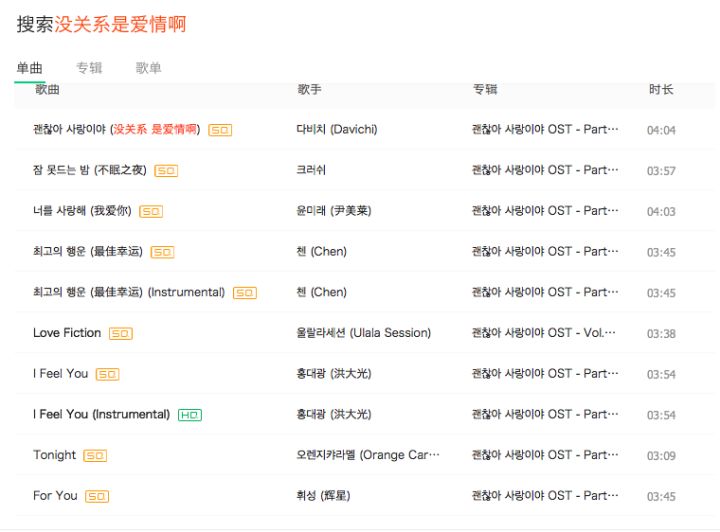Open artist Ulala Session link

363,333
